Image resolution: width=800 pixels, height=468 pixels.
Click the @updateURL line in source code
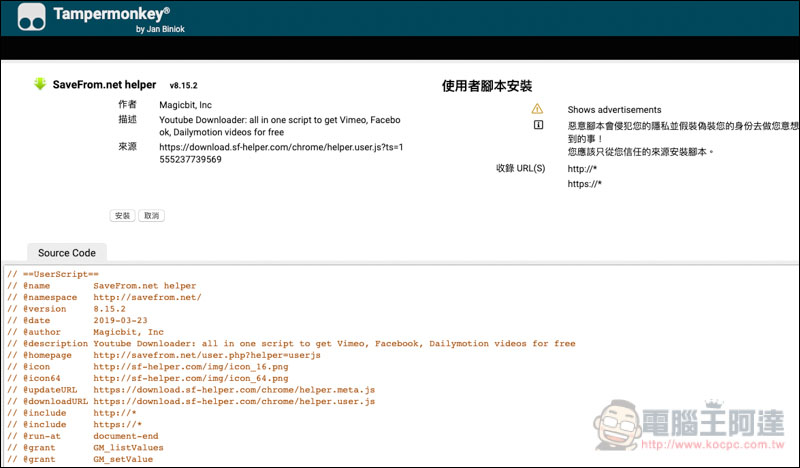(x=190, y=390)
